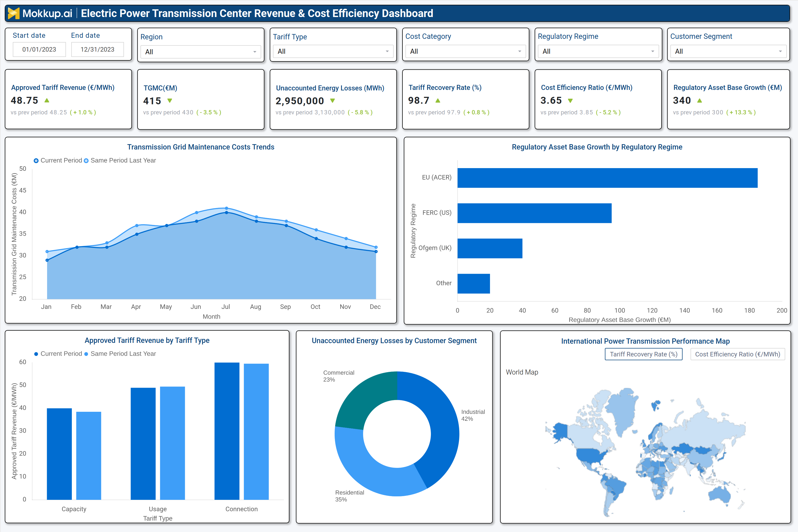Click the Connection current period bar
The height and width of the screenshot is (532, 798).
tap(227, 431)
